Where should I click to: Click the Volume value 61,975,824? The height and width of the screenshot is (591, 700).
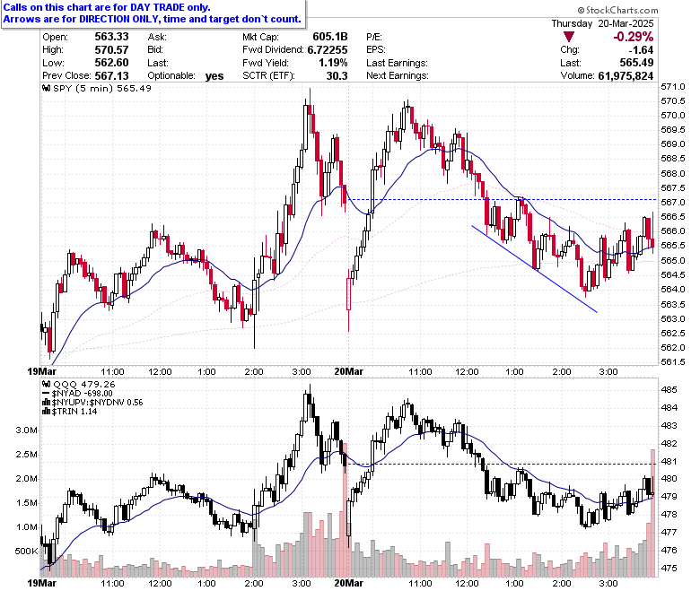(626, 76)
